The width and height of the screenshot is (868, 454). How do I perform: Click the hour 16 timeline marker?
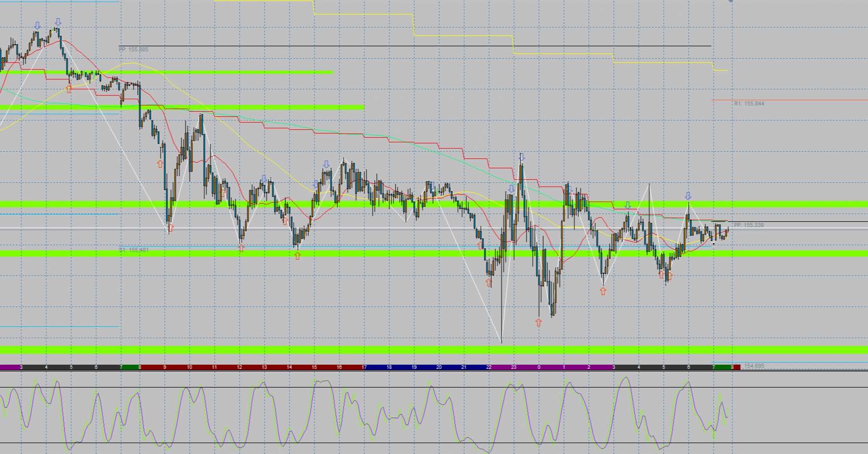[339, 367]
